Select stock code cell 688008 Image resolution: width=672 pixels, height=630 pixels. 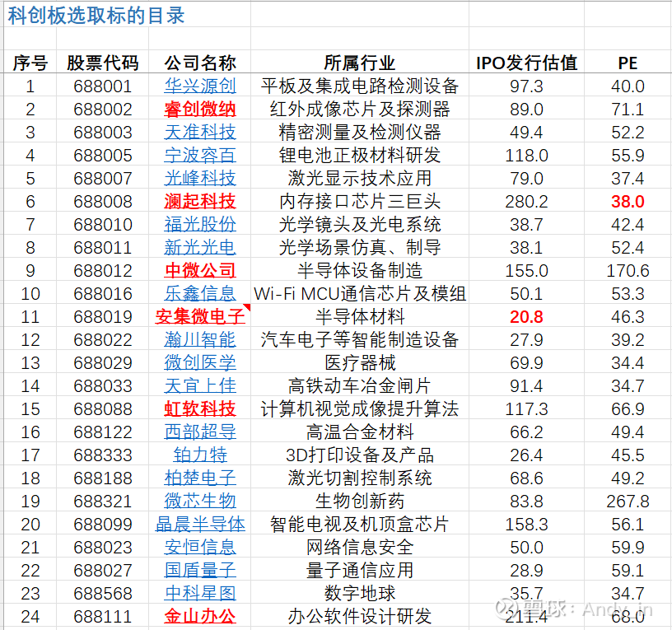click(102, 202)
